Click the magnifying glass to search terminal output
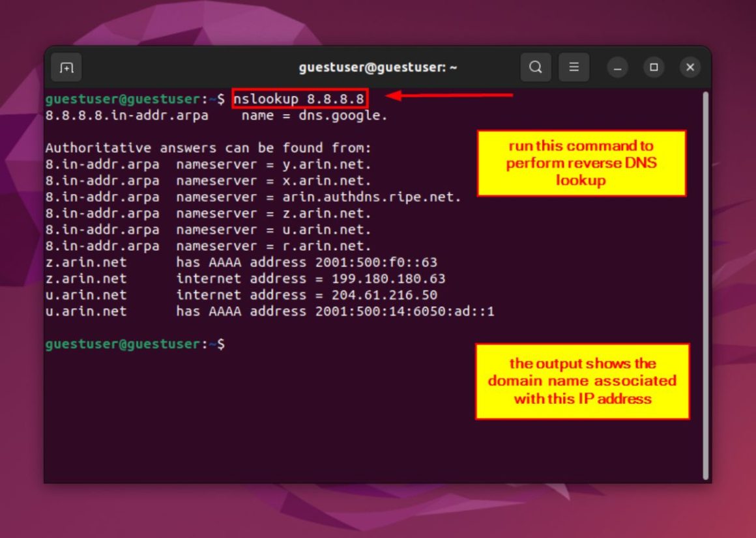 click(536, 67)
